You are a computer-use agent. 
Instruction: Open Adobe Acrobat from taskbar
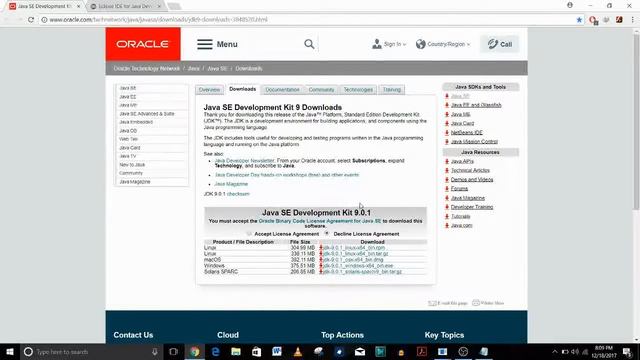point(422,351)
